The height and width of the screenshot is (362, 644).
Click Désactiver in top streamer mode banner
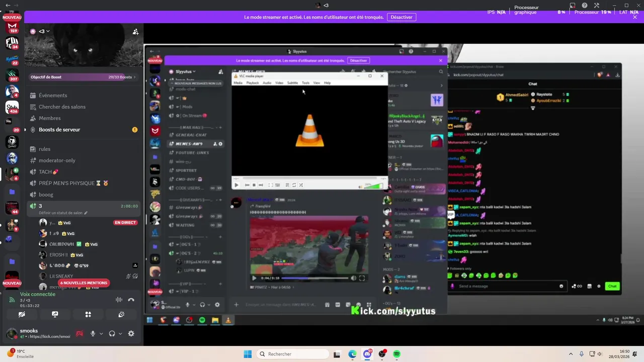401,17
